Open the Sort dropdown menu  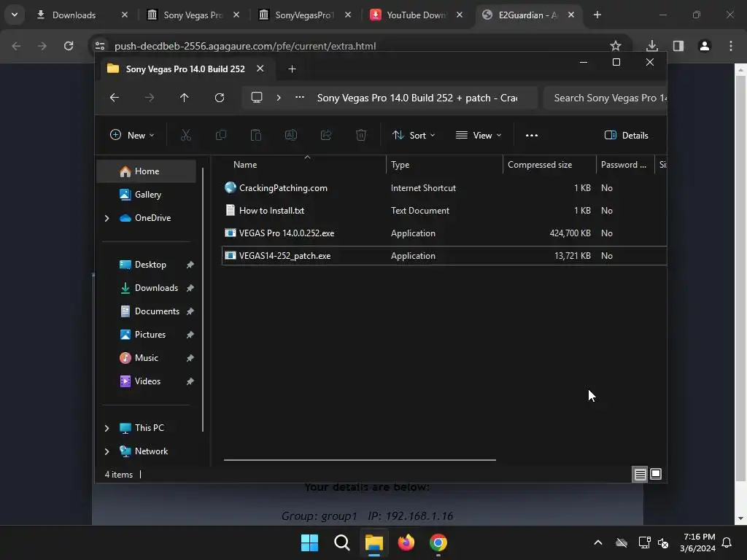click(414, 135)
